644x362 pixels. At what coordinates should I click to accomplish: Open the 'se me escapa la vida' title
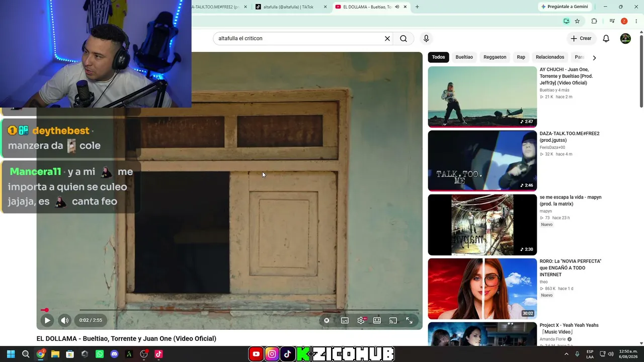click(x=571, y=201)
